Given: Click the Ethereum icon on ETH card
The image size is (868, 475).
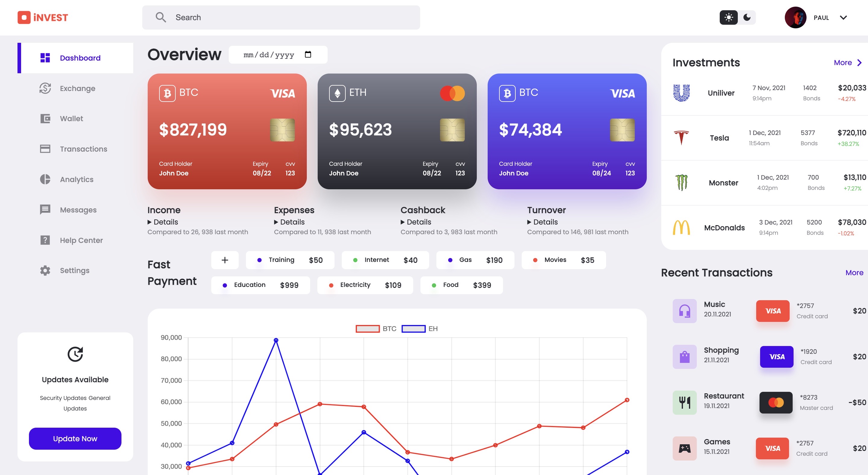Looking at the screenshot, I should 337,93.
